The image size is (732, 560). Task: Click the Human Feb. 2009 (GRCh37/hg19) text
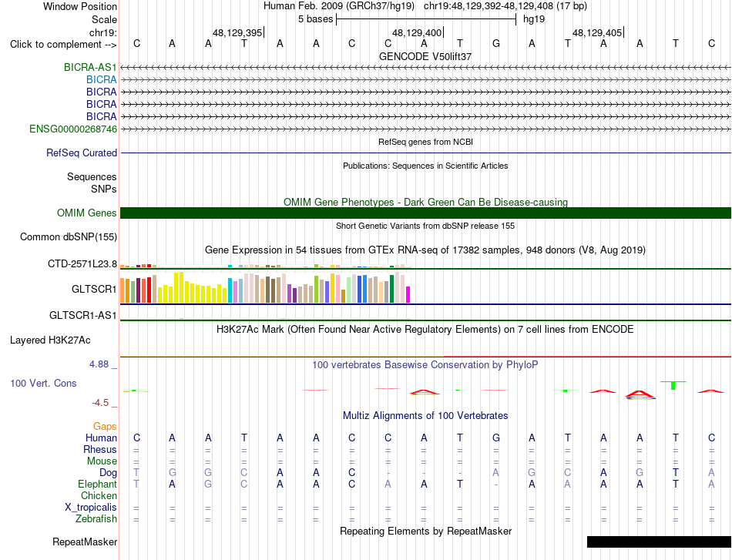(x=339, y=6)
